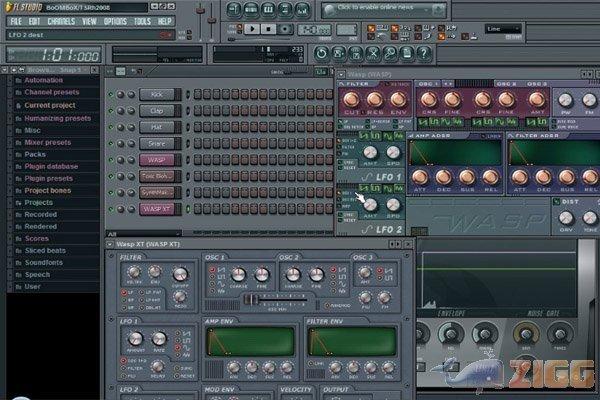Click the Wasp filter RES knob
The image size is (600, 400).
tap(375, 100)
